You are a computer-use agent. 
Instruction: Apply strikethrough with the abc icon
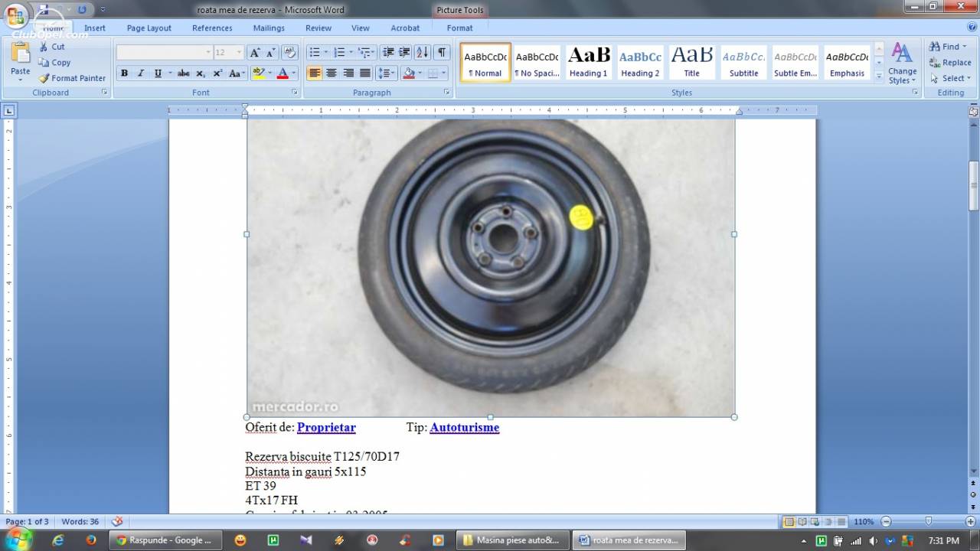coord(183,73)
